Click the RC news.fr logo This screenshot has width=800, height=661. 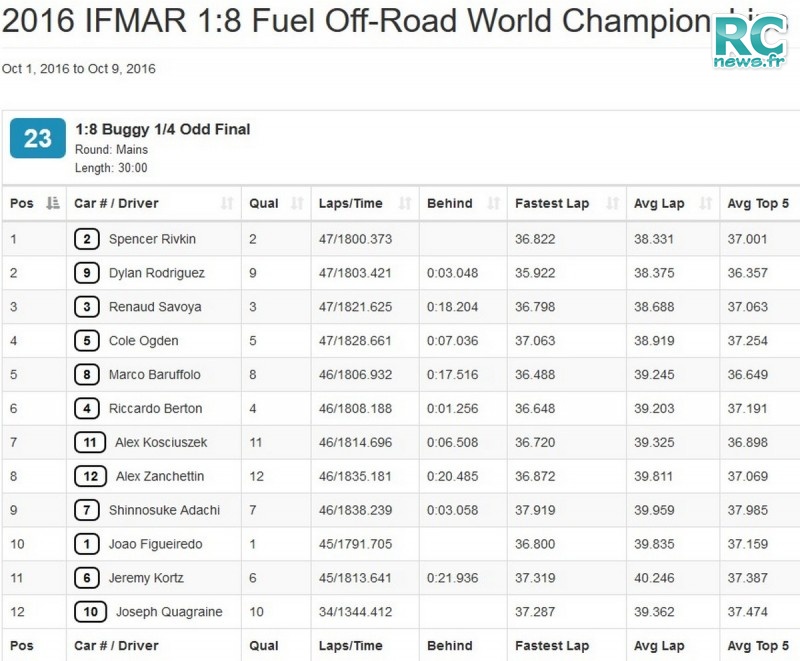(749, 41)
